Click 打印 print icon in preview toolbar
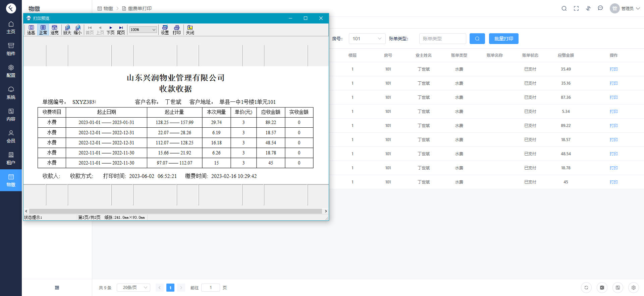 tap(177, 30)
